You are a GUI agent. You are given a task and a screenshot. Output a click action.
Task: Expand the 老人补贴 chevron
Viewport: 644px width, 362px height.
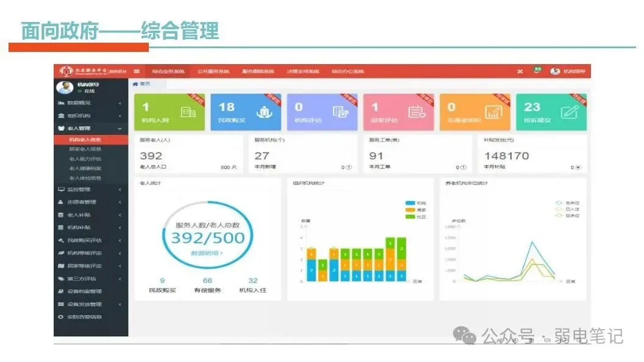pos(120,215)
